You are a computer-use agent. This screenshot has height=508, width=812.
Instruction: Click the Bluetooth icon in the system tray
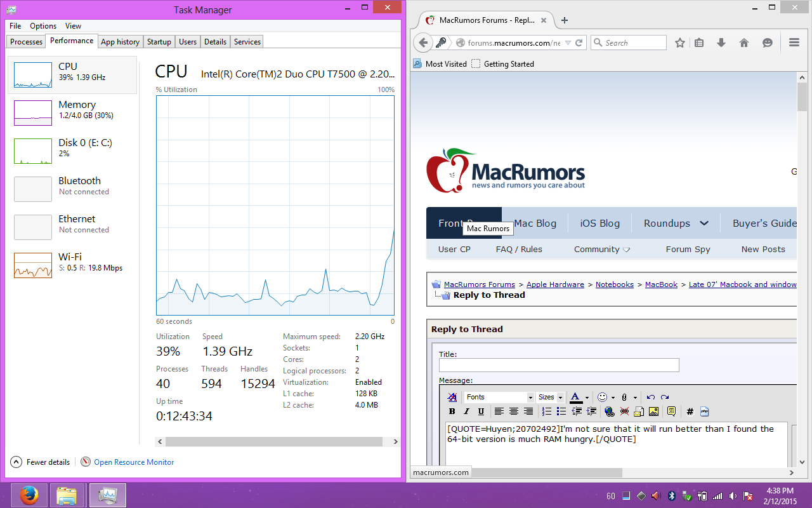(x=672, y=496)
